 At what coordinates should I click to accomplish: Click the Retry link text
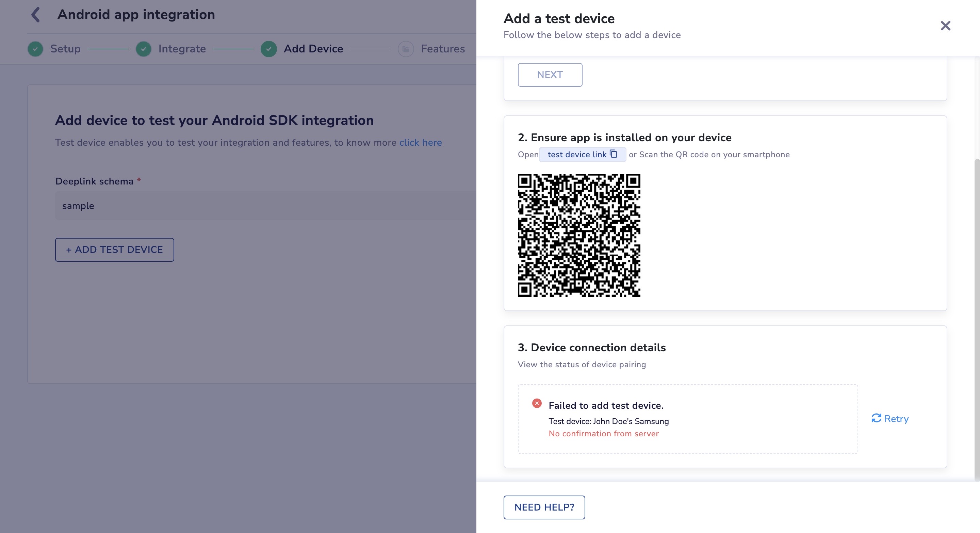[x=896, y=419]
